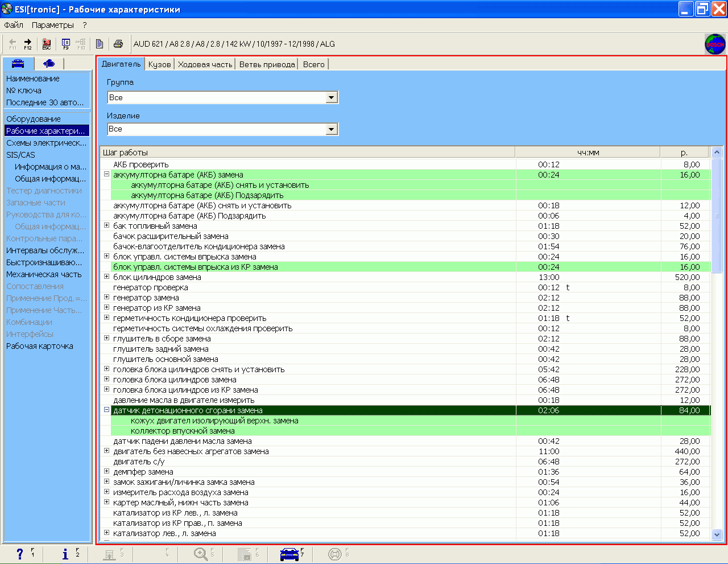
Task: Open the Файл menu
Action: coord(14,25)
